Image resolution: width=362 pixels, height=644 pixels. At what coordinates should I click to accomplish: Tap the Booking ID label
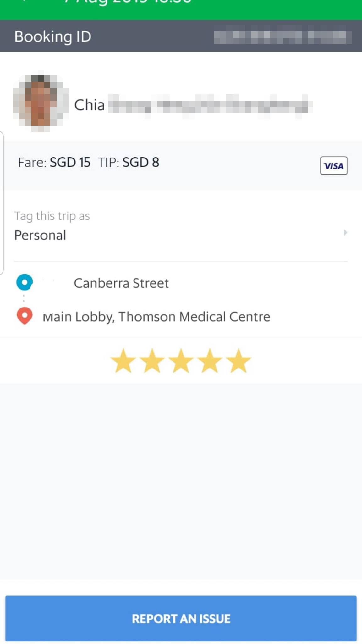coord(53,36)
